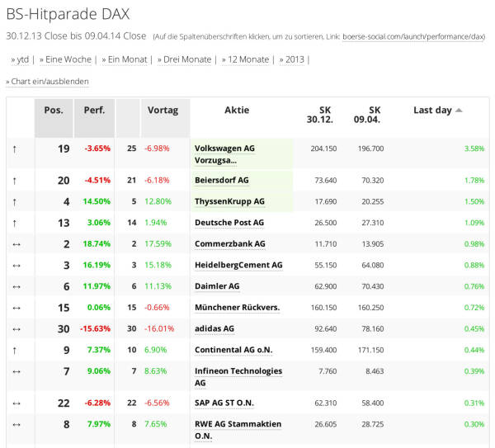
Task: Open the Deutsche Post AG stock link
Action: point(229,223)
